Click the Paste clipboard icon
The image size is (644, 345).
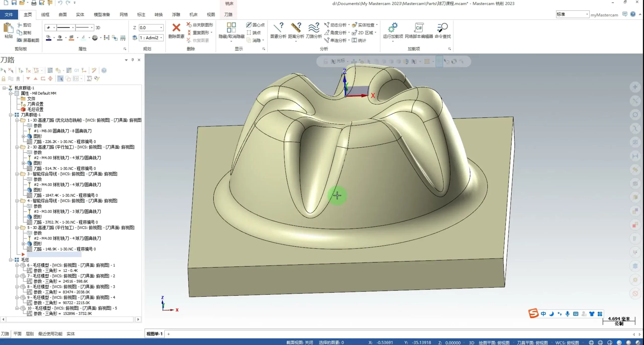(8, 28)
